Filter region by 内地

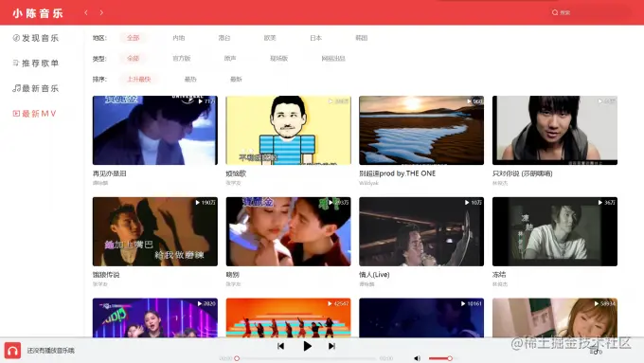point(179,38)
